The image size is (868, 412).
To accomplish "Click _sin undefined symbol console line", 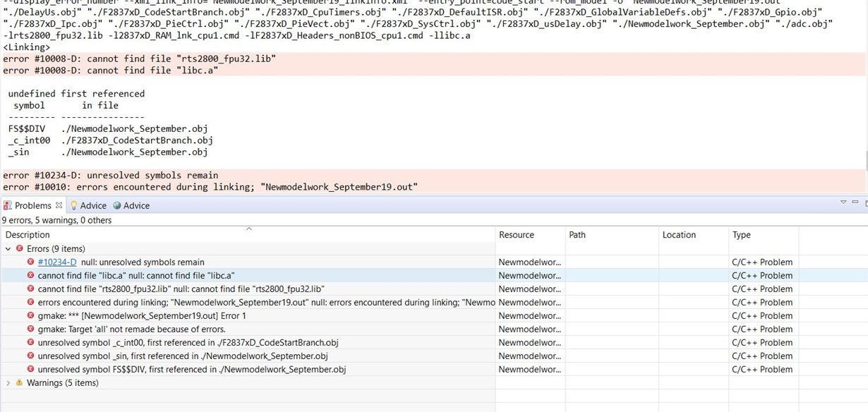I will [x=108, y=152].
